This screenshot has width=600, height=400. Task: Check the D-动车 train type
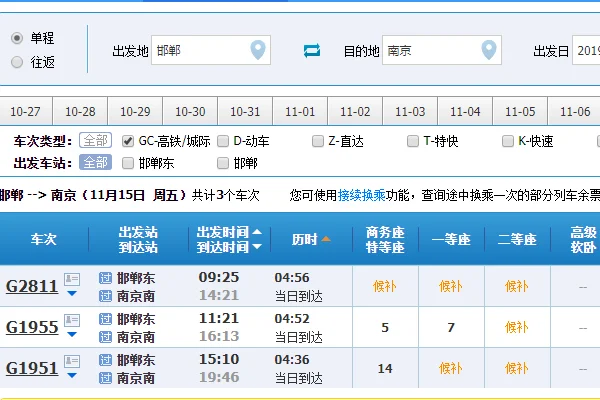click(223, 141)
